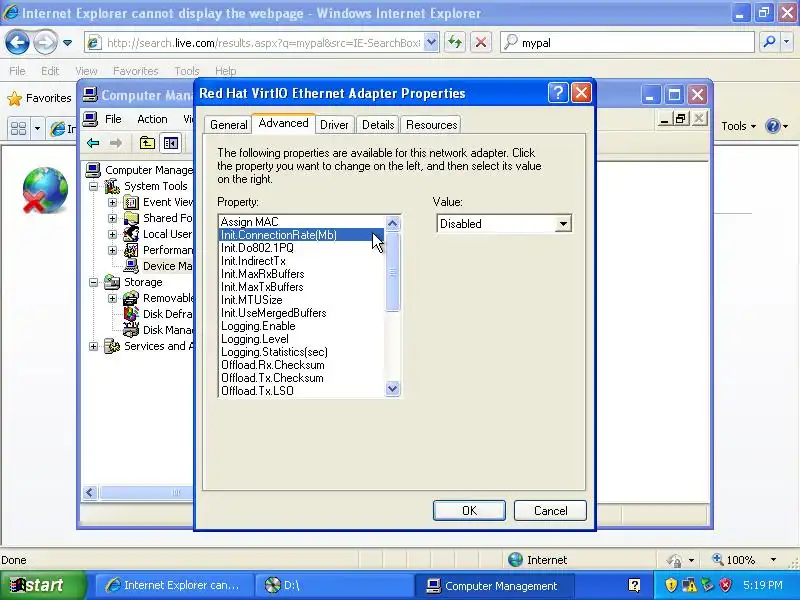This screenshot has width=800, height=600.
Task: Click the property list scroll up arrow
Action: click(x=392, y=223)
